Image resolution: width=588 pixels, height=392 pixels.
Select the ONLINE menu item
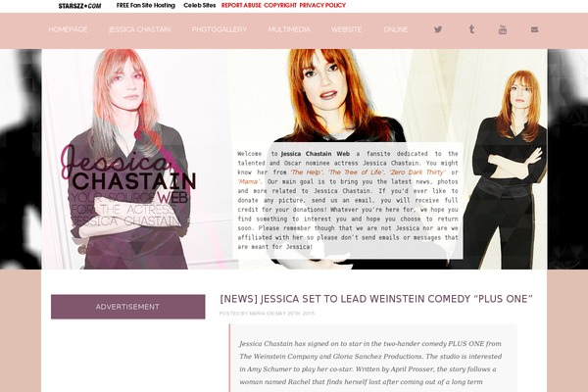pyautogui.click(x=396, y=29)
